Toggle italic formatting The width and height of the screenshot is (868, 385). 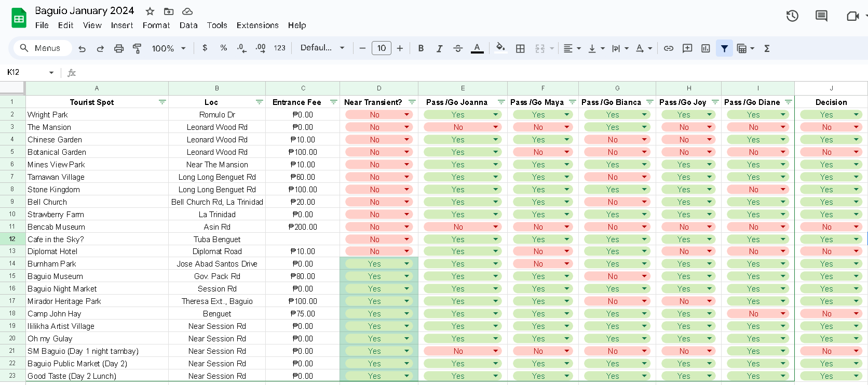click(439, 48)
